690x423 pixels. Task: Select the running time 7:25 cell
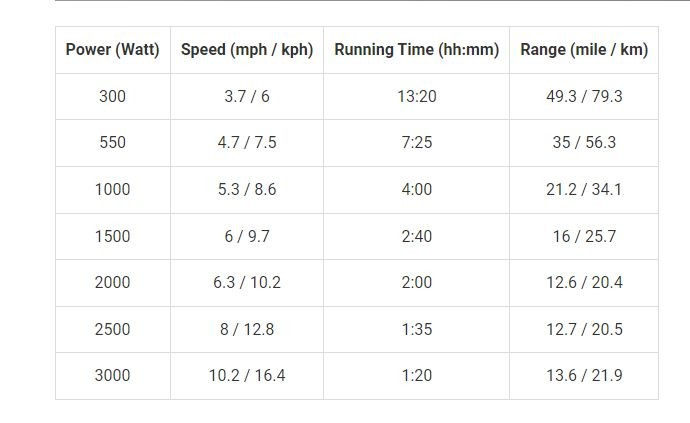coord(417,143)
